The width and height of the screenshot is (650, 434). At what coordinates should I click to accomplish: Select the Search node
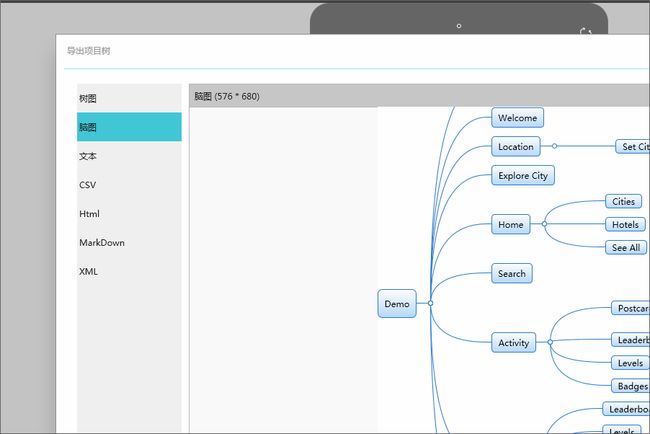coord(511,274)
